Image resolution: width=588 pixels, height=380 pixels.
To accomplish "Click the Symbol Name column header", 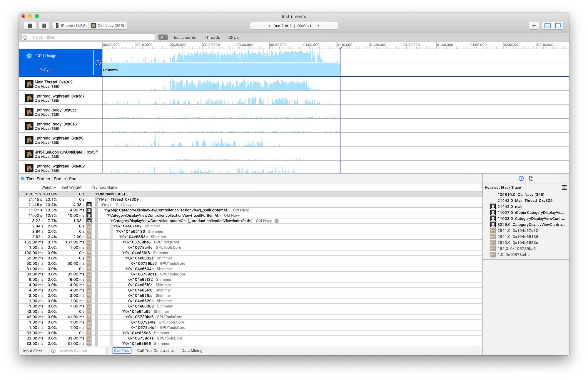I will click(x=105, y=187).
